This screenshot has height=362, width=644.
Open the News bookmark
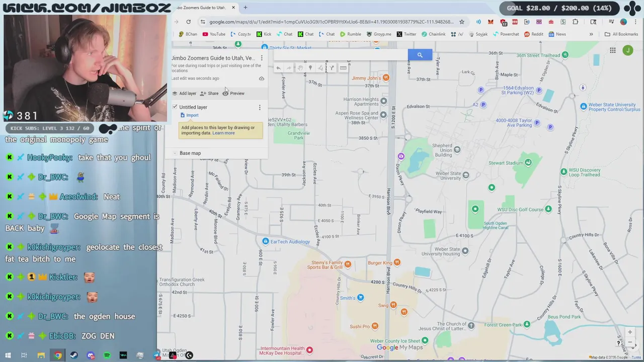[x=557, y=34]
